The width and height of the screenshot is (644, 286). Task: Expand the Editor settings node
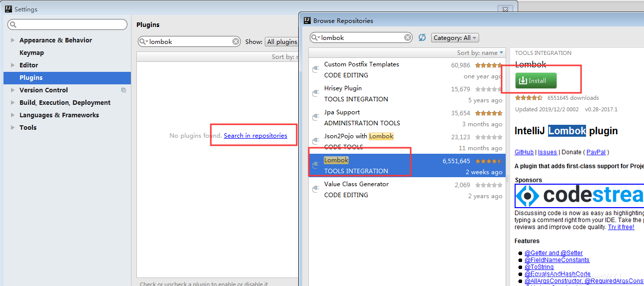point(12,65)
